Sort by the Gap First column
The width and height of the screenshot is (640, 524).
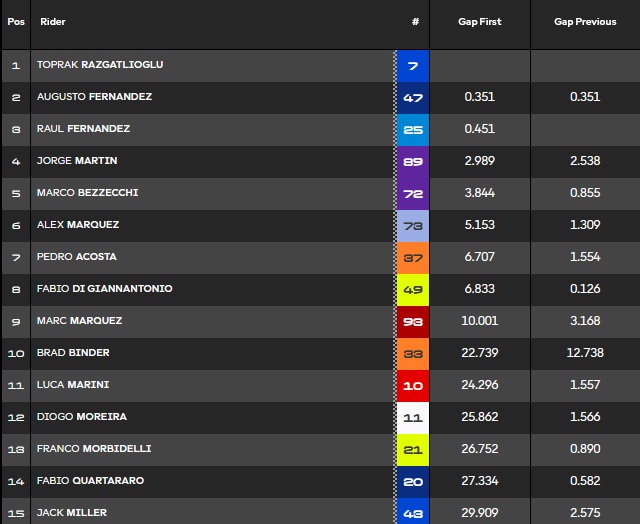coord(480,22)
